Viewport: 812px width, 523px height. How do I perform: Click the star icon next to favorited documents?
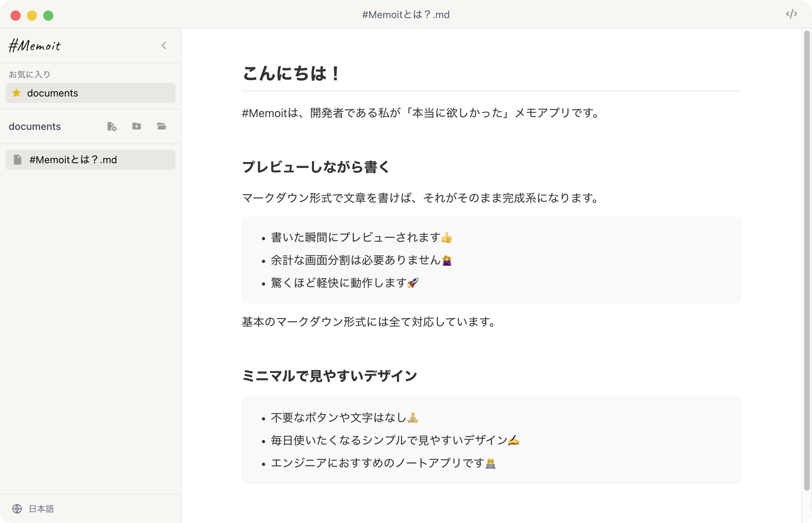pos(16,93)
